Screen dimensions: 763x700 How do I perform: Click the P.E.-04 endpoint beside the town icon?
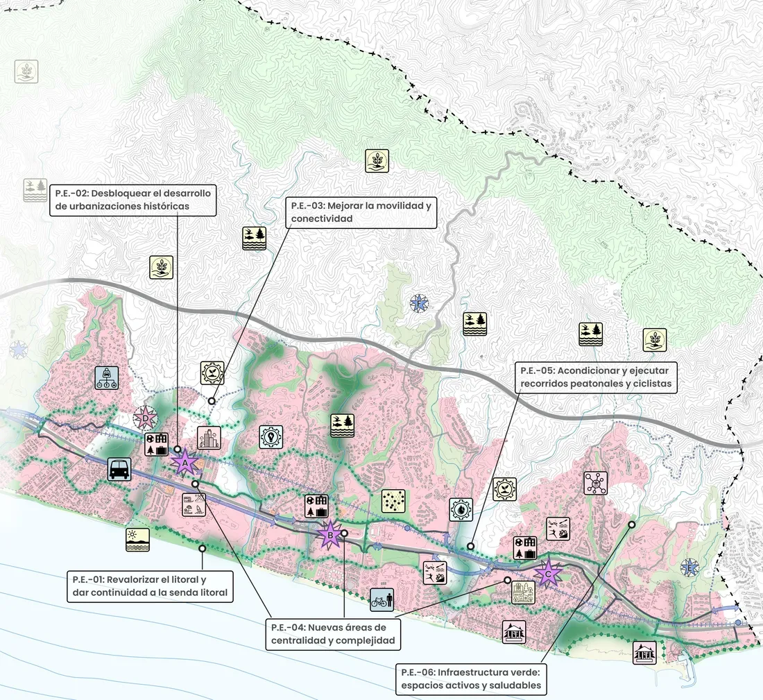click(508, 580)
